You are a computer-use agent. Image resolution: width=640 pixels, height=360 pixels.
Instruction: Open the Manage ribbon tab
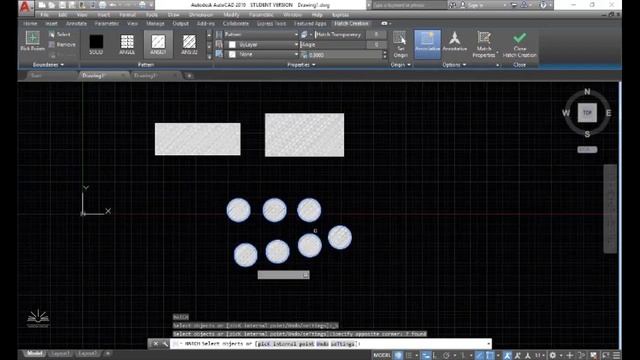tap(155, 24)
